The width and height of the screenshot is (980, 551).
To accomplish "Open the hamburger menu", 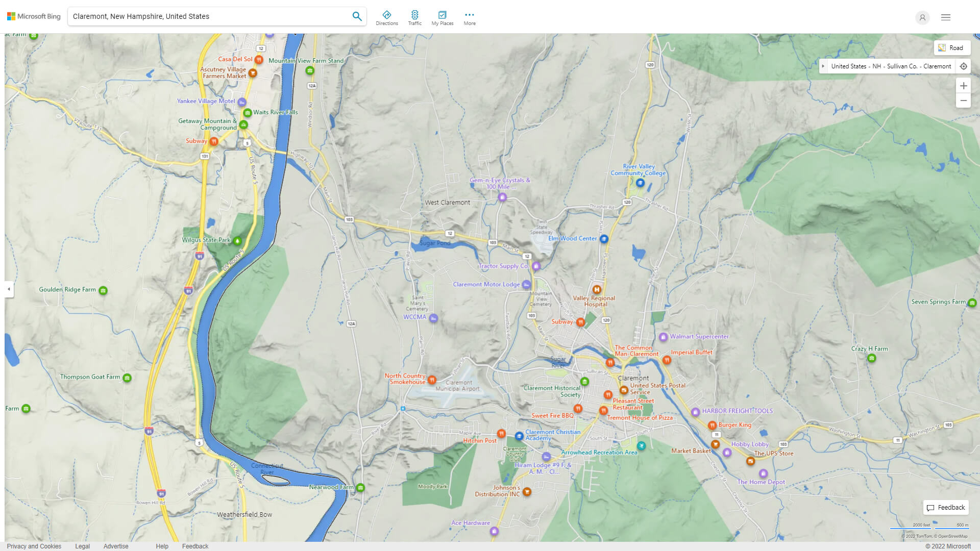I will [x=945, y=17].
